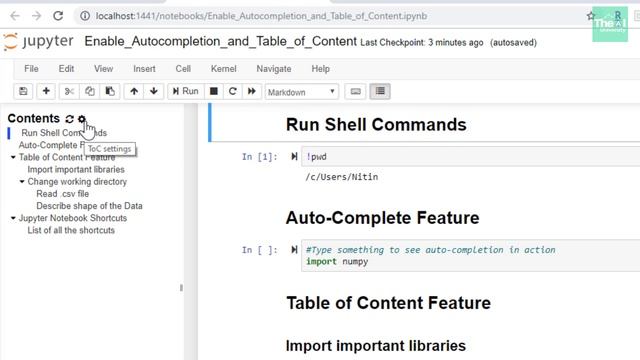Move selected cell down arrow
Image resolution: width=640 pixels, height=360 pixels.
154,91
